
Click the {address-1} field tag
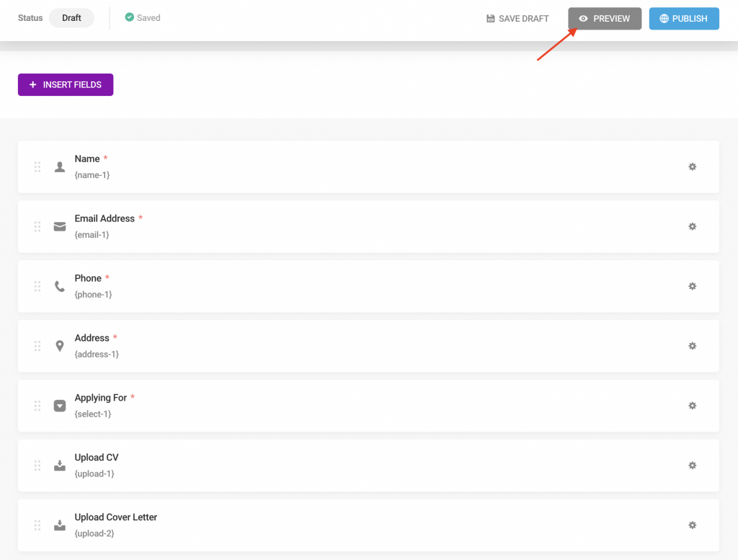click(97, 355)
